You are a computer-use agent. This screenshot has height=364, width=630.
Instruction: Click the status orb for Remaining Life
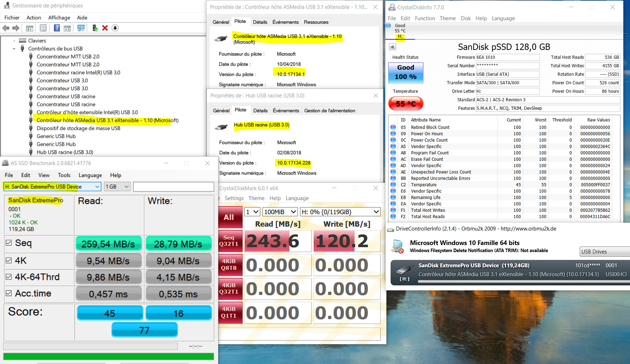[393, 197]
